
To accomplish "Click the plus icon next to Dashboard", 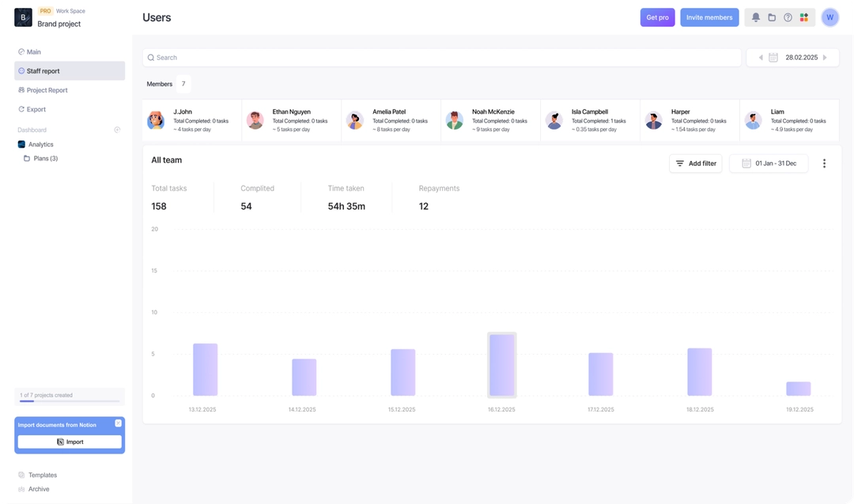I will point(117,130).
